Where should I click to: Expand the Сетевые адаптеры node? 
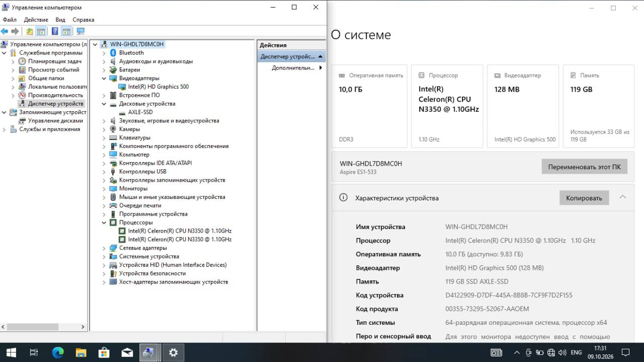(104, 248)
